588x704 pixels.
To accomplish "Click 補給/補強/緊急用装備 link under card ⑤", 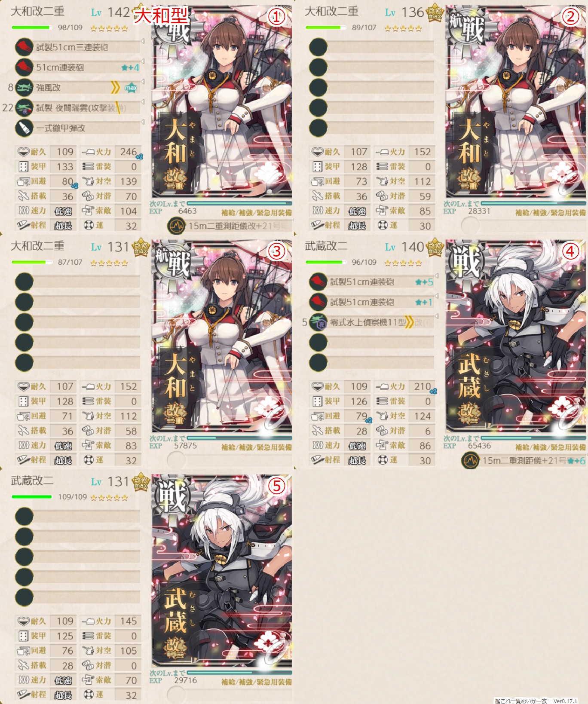I will click(257, 682).
